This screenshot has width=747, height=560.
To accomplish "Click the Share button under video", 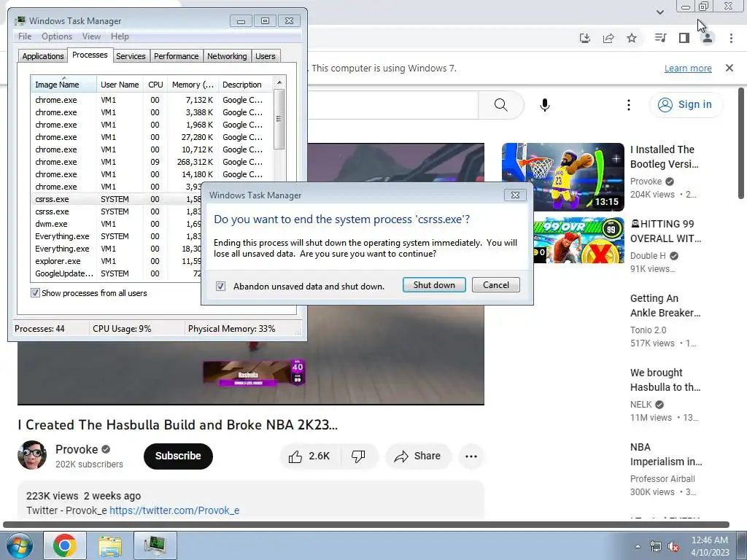I will click(x=417, y=456).
